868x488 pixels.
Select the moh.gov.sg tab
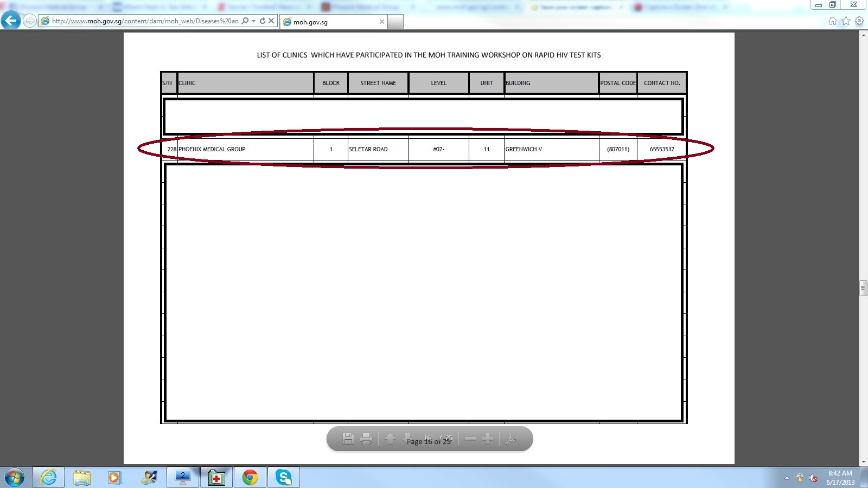(x=331, y=22)
